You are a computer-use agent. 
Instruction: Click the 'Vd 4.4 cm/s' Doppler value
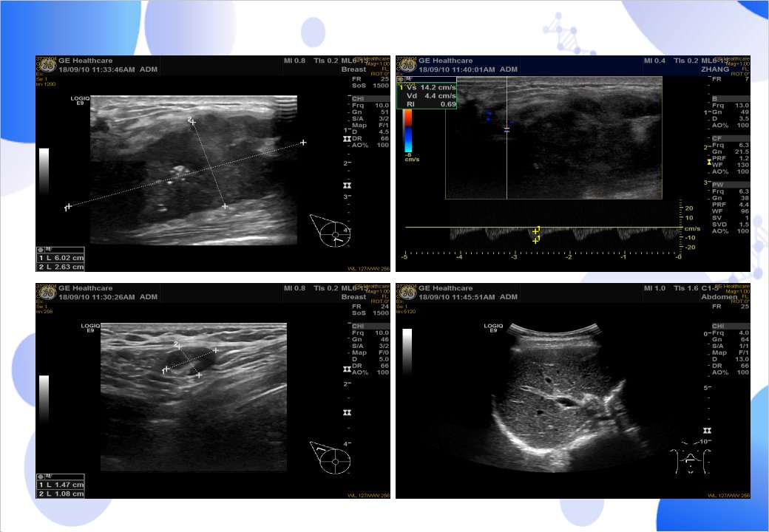[431, 95]
